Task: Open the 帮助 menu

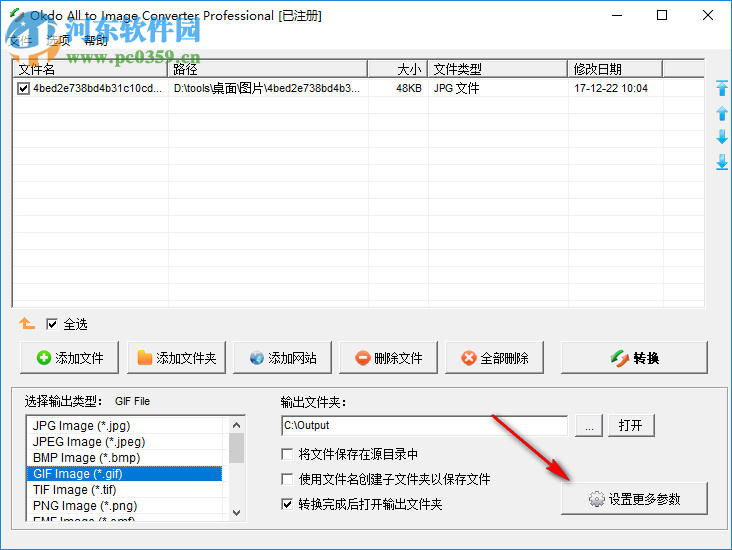Action: (96, 41)
